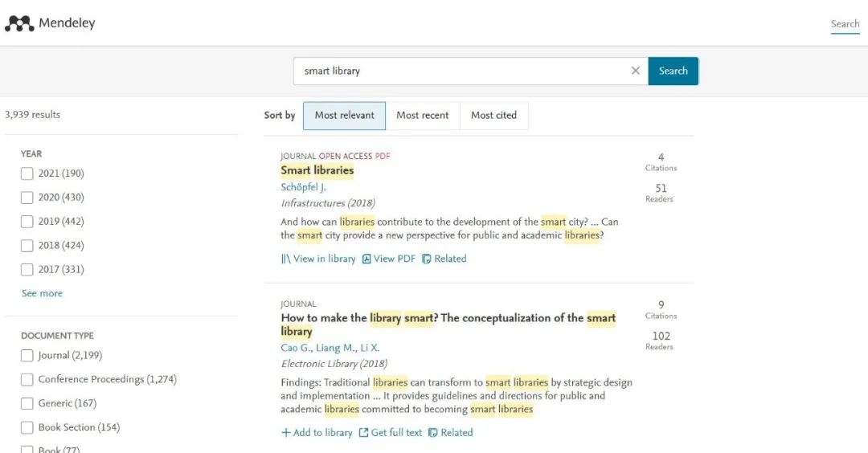This screenshot has width=868, height=453.
Task: Get full text of Electronic Library article
Action: 391,432
